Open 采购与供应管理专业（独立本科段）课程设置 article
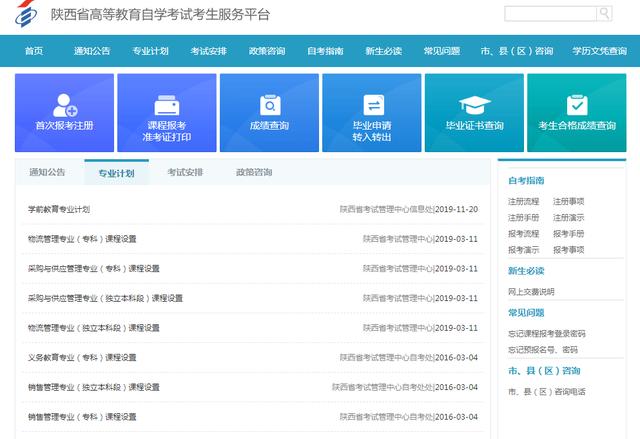The height and width of the screenshot is (439, 640). pyautogui.click(x=105, y=298)
